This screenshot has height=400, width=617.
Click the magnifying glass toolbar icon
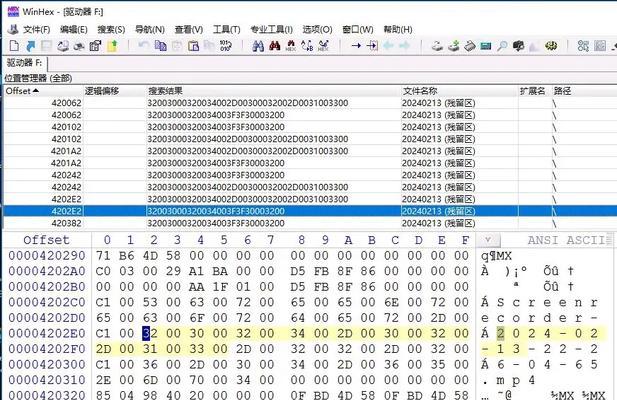point(502,46)
